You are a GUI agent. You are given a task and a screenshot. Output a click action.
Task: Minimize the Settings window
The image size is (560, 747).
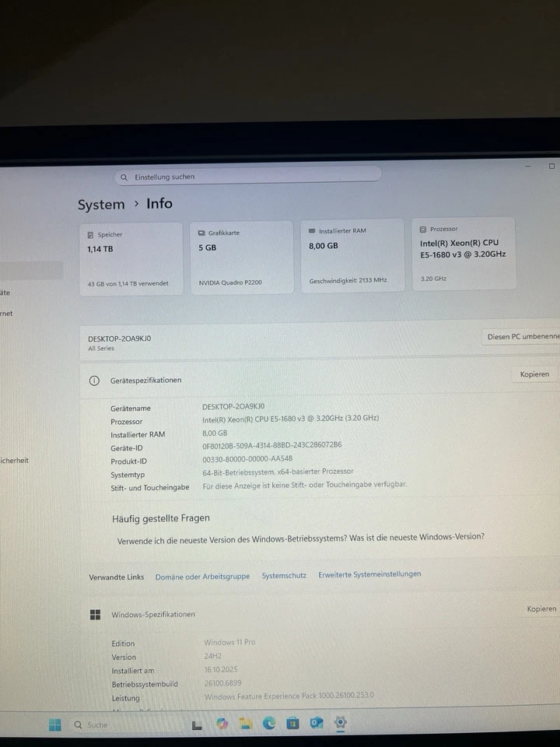(x=528, y=167)
